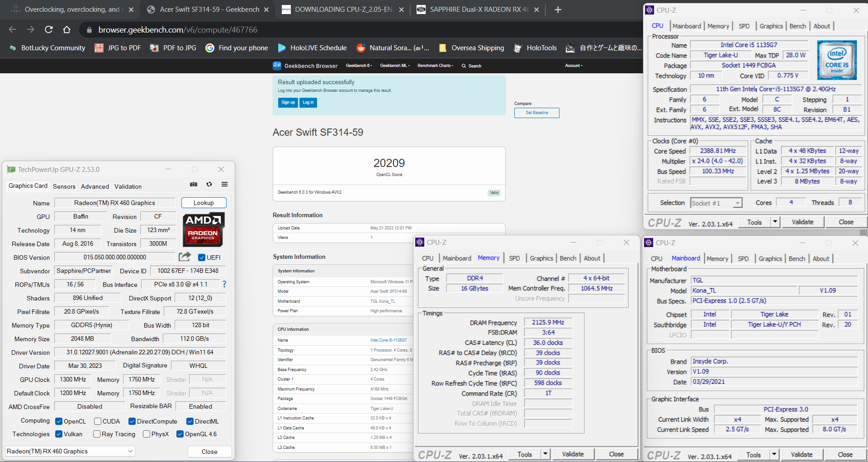Expand Tools dropdown arrow in Memory tab window
This screenshot has height=462, width=868.
pyautogui.click(x=545, y=454)
